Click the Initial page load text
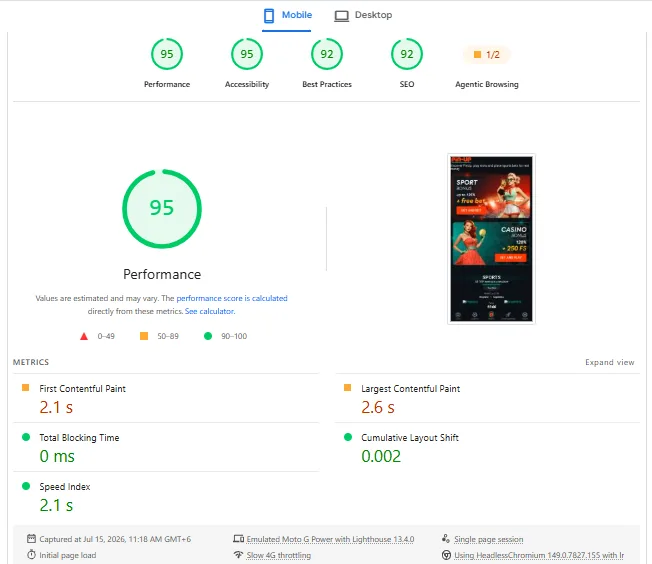652x564 pixels. click(x=67, y=555)
